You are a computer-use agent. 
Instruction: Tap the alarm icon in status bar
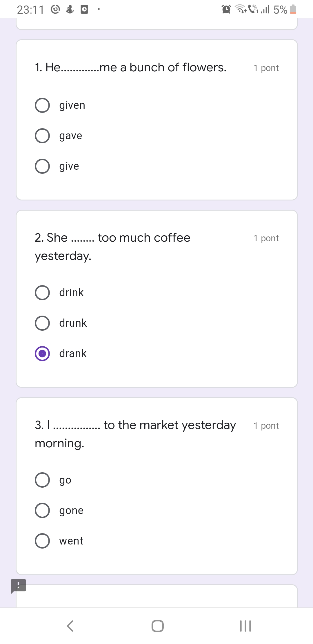[x=226, y=10]
